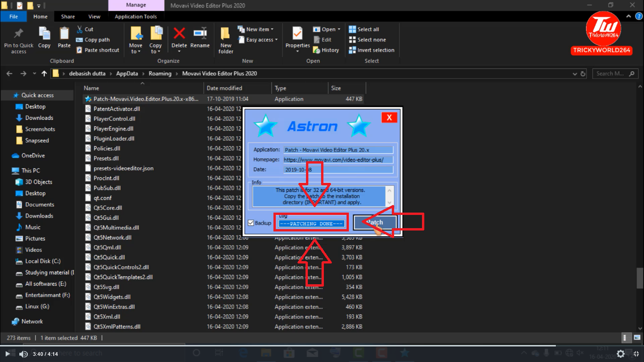This screenshot has width=644, height=362.
Task: Cut the selected file
Action: coord(85,29)
